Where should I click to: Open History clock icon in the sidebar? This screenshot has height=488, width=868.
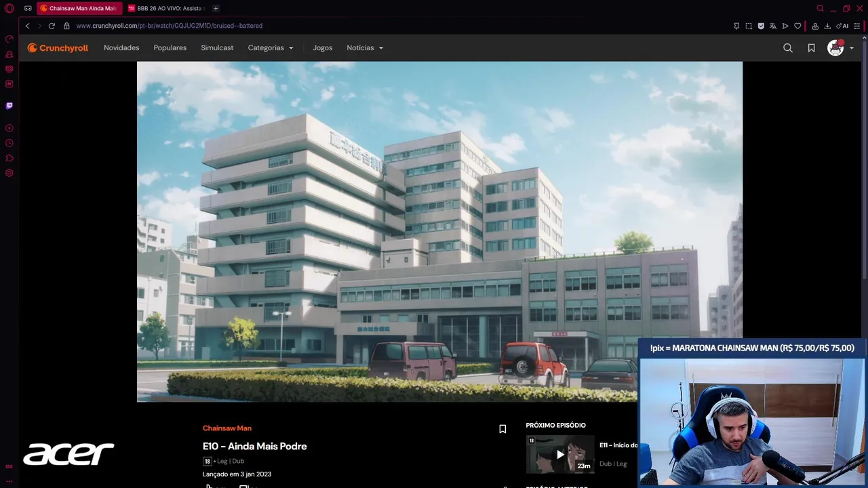pos(9,143)
